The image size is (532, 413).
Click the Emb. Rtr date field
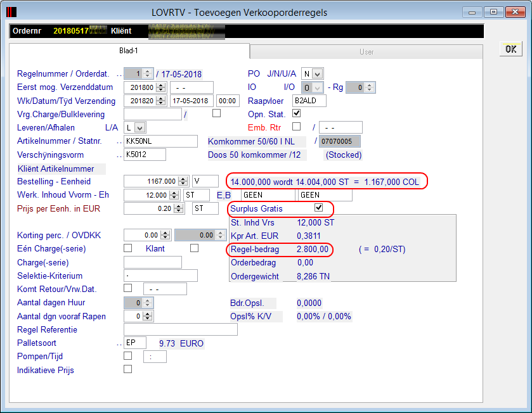click(x=341, y=128)
